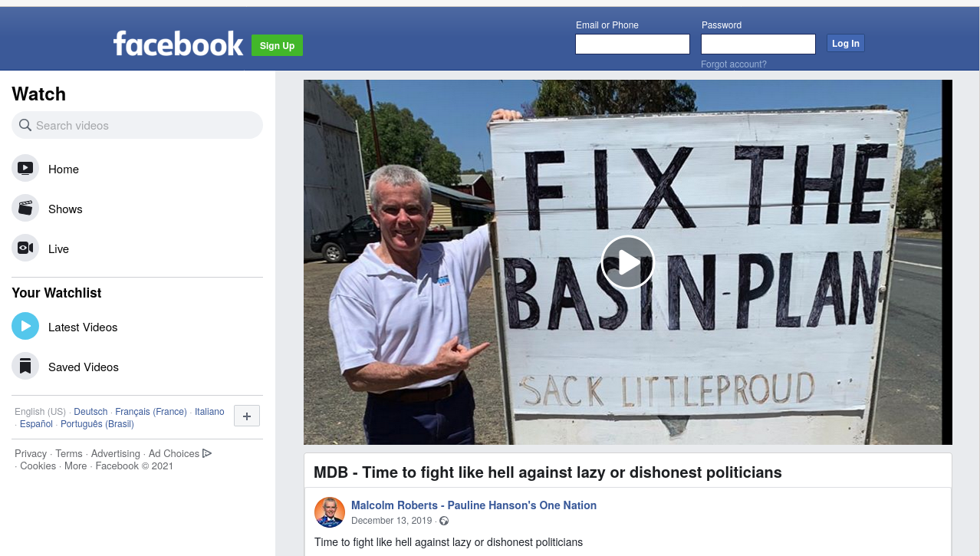Play the Fix The Basin Plan video
Image resolution: width=980 pixels, height=556 pixels.
628,262
